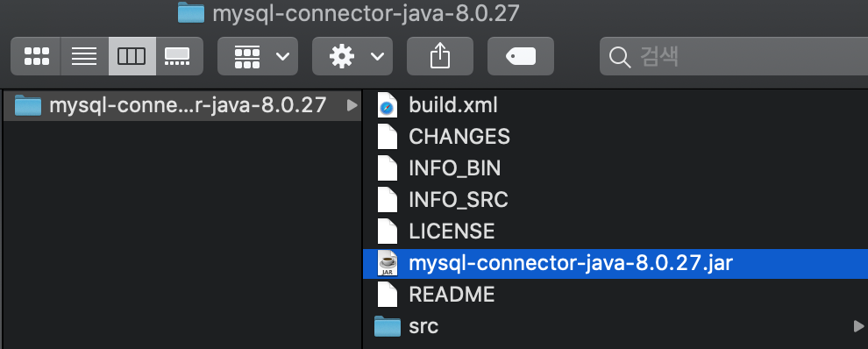Switch to icon view mode

pyautogui.click(x=36, y=56)
